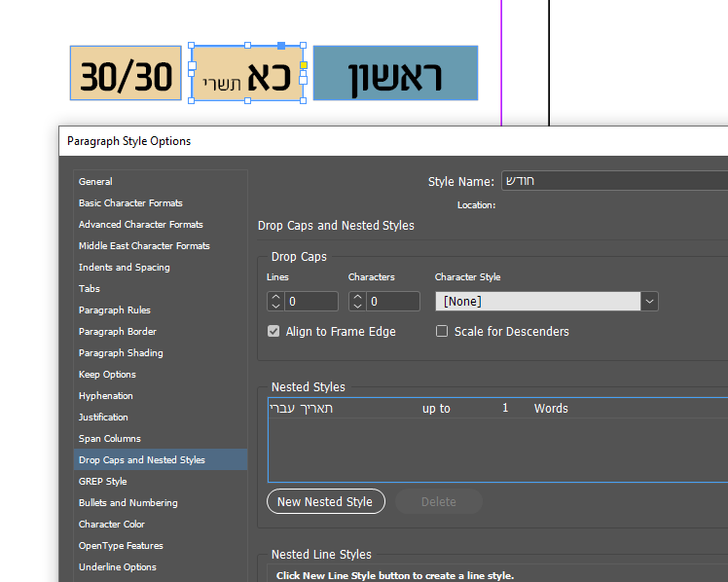Click the solid blue in-port handle on frame top

[x=281, y=46]
